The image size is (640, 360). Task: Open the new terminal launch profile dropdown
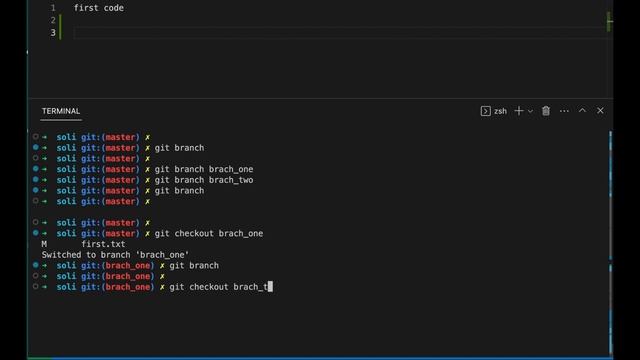[x=530, y=111]
